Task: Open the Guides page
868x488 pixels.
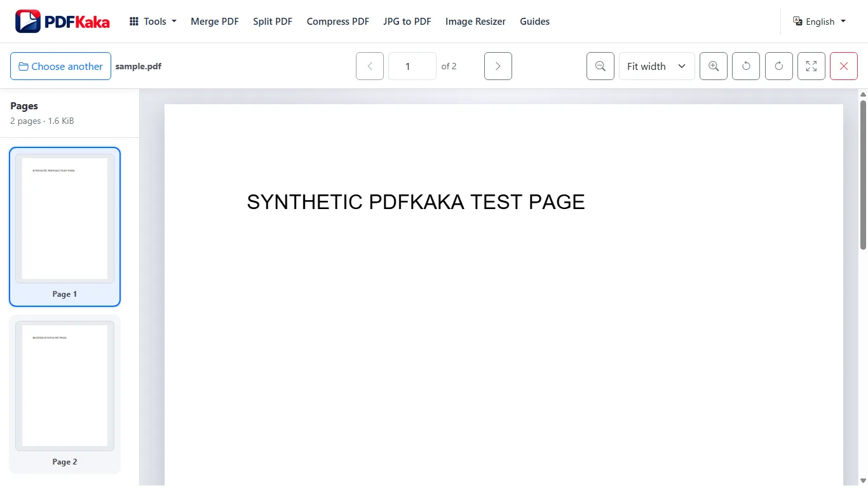Action: pyautogui.click(x=535, y=22)
